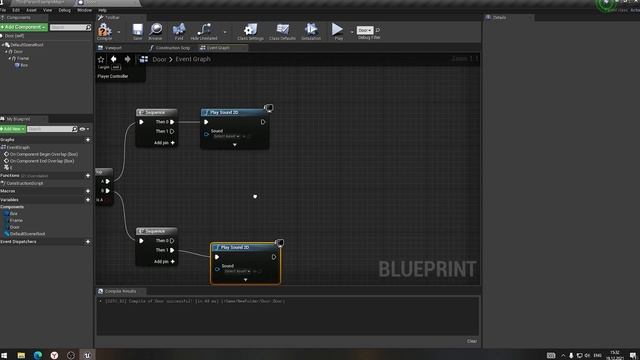Collapse DefaultSceneRoot in the Components tree
Screen dimensions: 640x360
3,45
